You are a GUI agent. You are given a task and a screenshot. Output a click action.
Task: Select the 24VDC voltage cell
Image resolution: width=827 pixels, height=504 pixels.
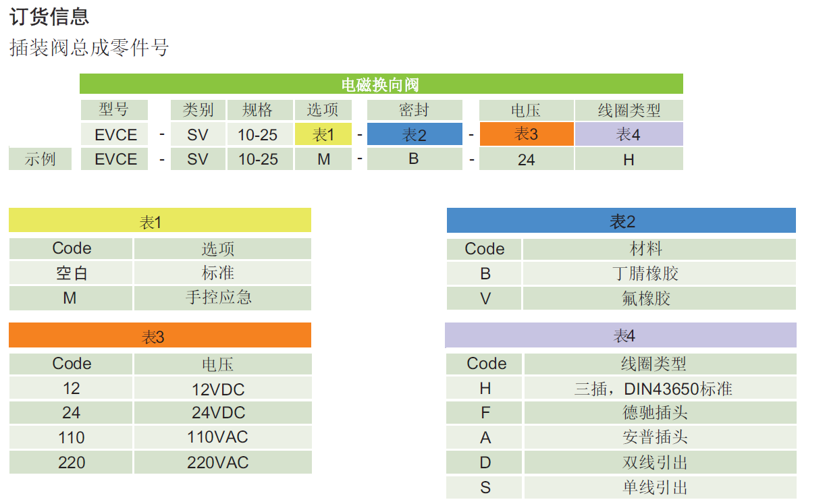point(222,413)
